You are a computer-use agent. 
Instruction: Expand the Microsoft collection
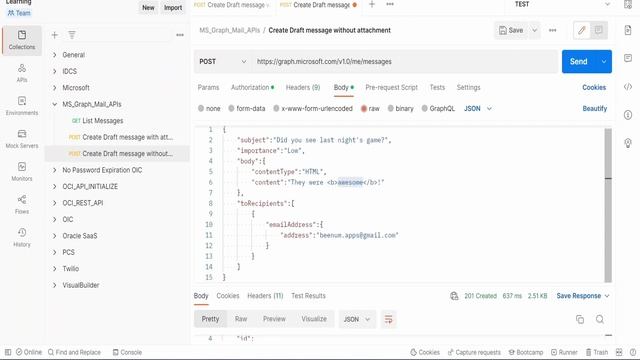coord(54,88)
